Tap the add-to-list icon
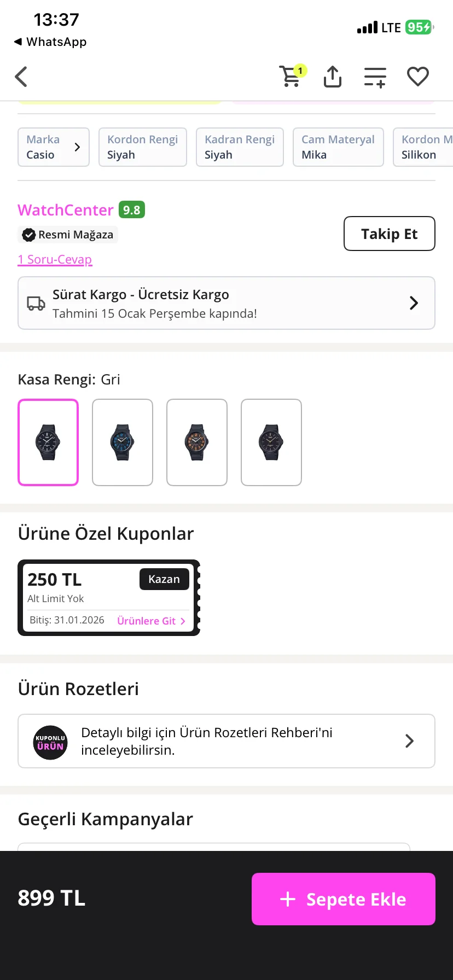This screenshot has width=453, height=980. [375, 77]
